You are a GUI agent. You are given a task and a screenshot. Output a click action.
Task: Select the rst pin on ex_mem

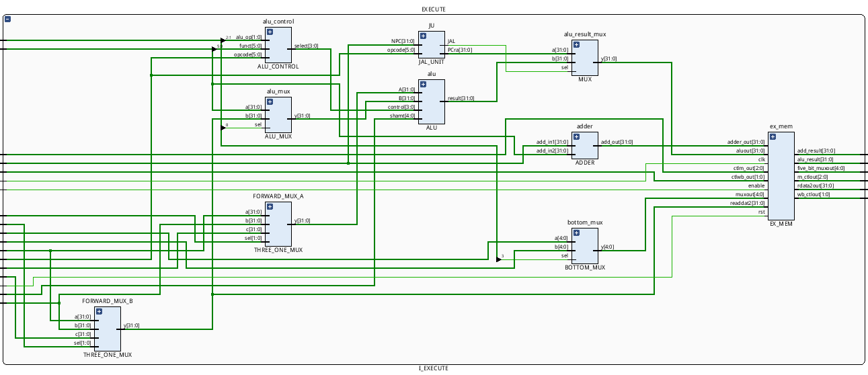click(762, 212)
